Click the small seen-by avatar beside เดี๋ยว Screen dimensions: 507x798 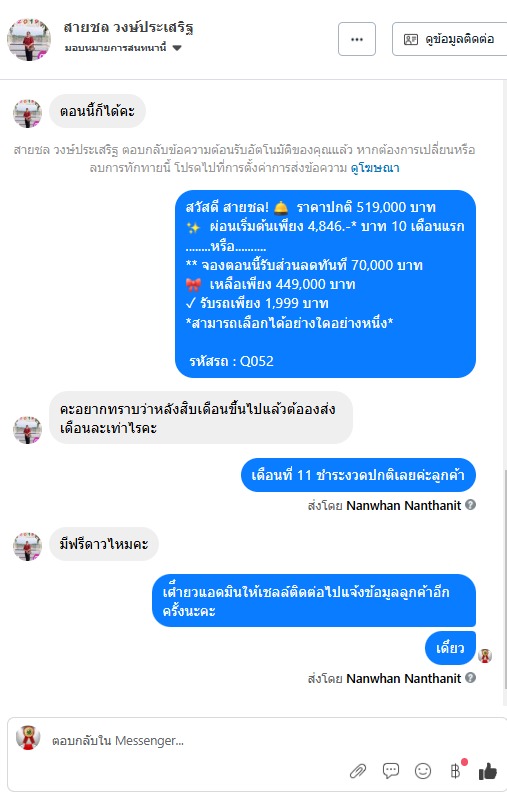[485, 656]
